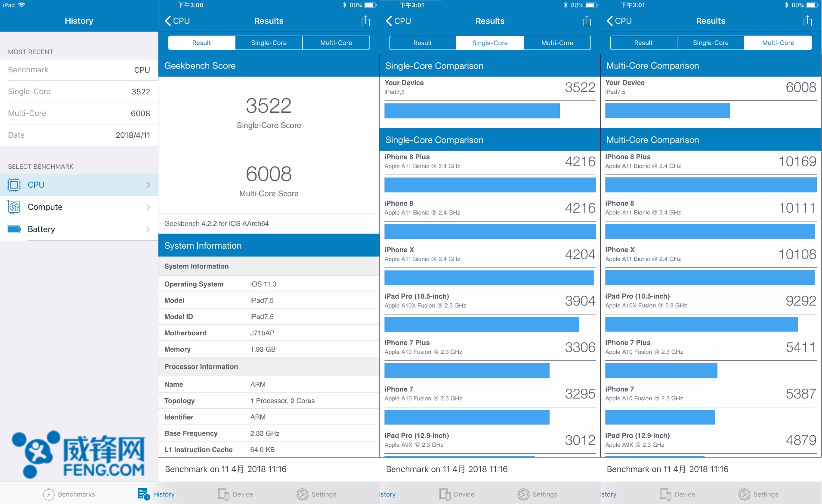Tap share icon on Single-Core Comparison panel

(x=587, y=21)
